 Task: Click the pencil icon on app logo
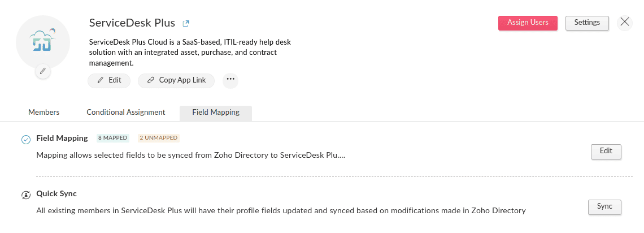(43, 71)
